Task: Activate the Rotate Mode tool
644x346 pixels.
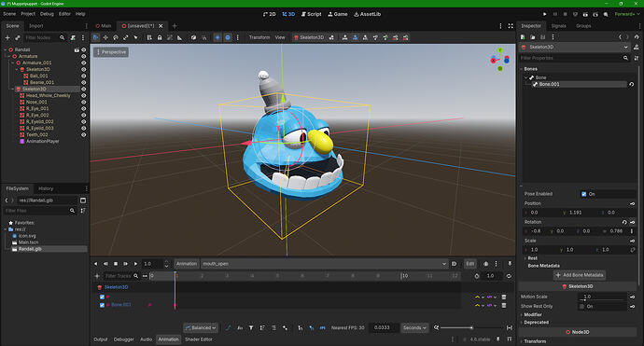Action: coord(116,37)
